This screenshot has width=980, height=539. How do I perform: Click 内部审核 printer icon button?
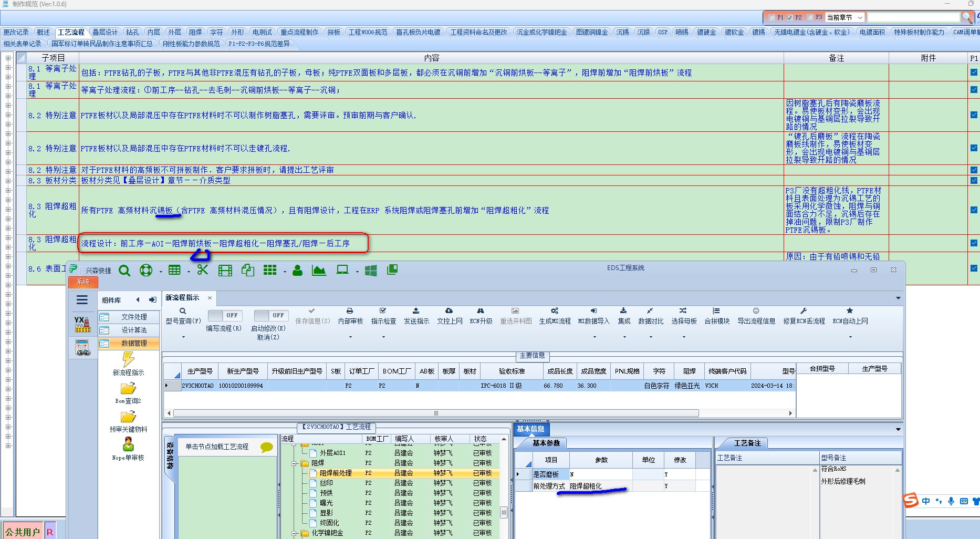point(350,316)
